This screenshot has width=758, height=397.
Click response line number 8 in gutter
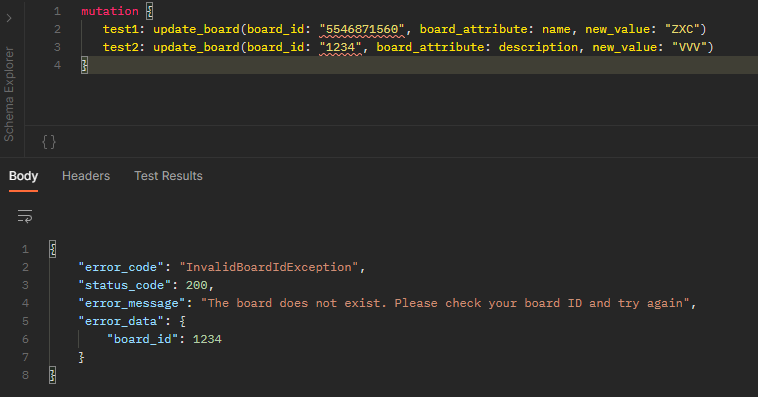click(x=25, y=375)
